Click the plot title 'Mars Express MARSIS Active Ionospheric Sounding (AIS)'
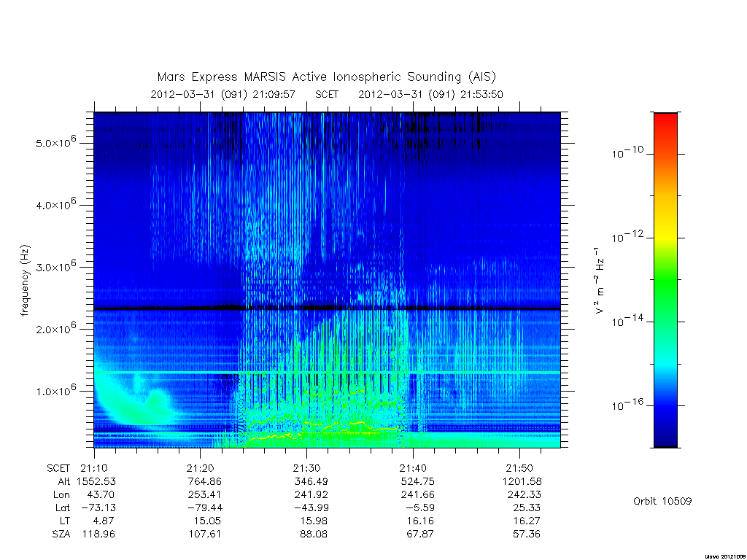 click(x=326, y=77)
